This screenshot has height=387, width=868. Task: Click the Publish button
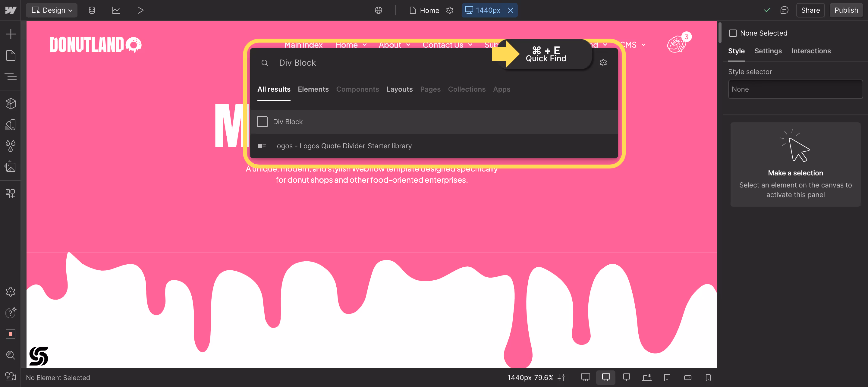coord(846,10)
